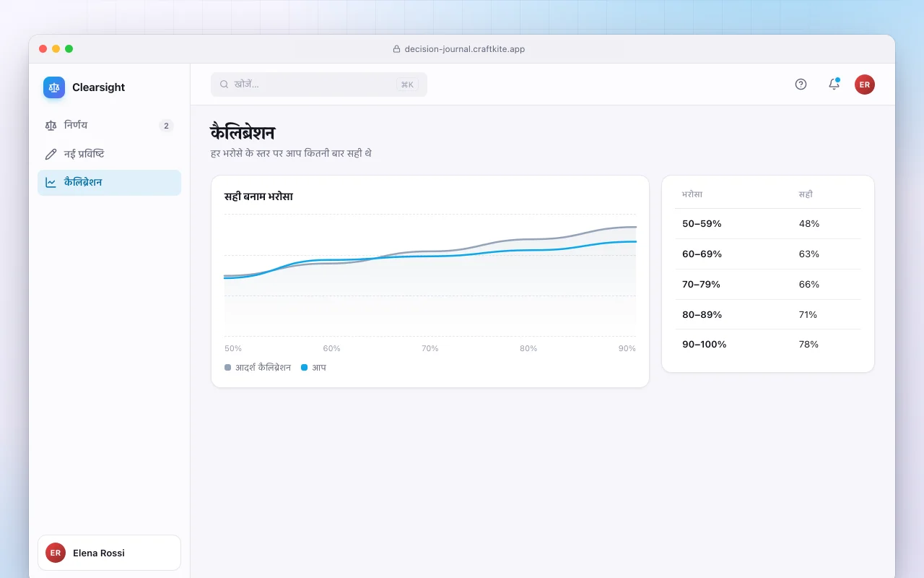Click भरोसा column header
This screenshot has width=924, height=578.
click(x=692, y=194)
